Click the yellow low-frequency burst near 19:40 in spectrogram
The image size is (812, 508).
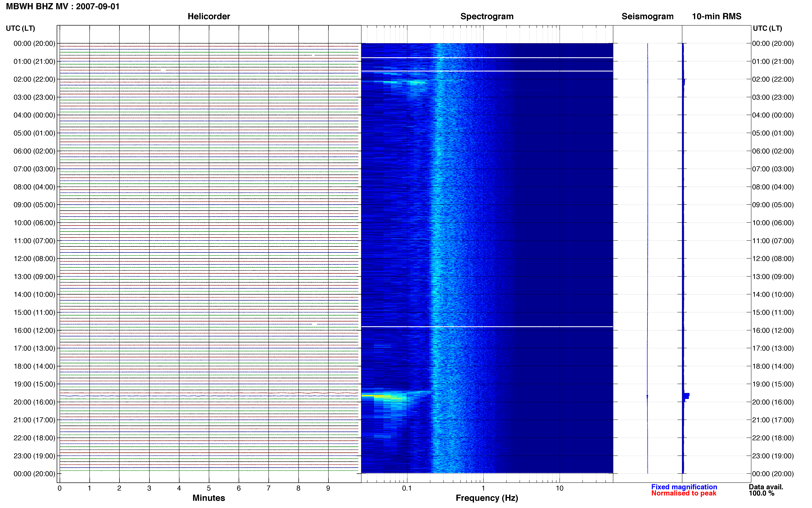pos(379,396)
